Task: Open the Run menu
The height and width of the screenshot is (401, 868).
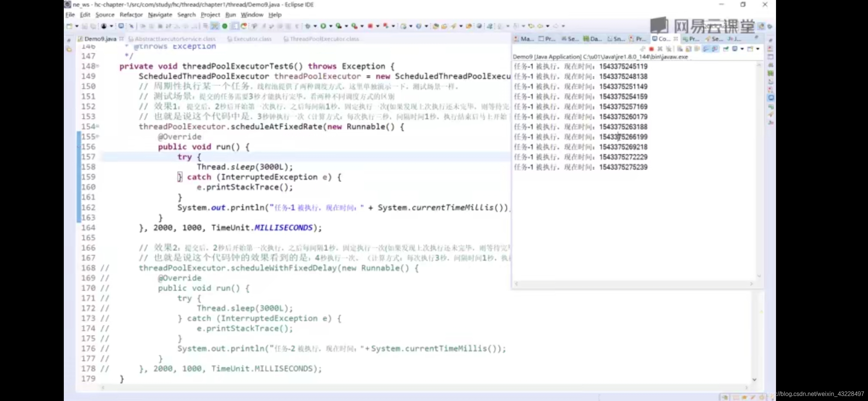Action: (x=230, y=14)
